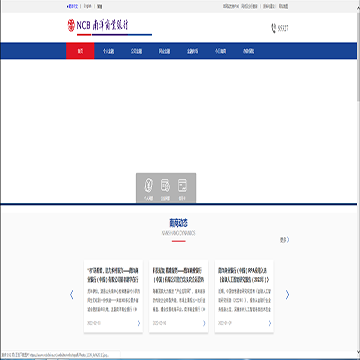The image size is (360, 360).
Task: Open second news card's blue arrow
Action: tap(204, 323)
